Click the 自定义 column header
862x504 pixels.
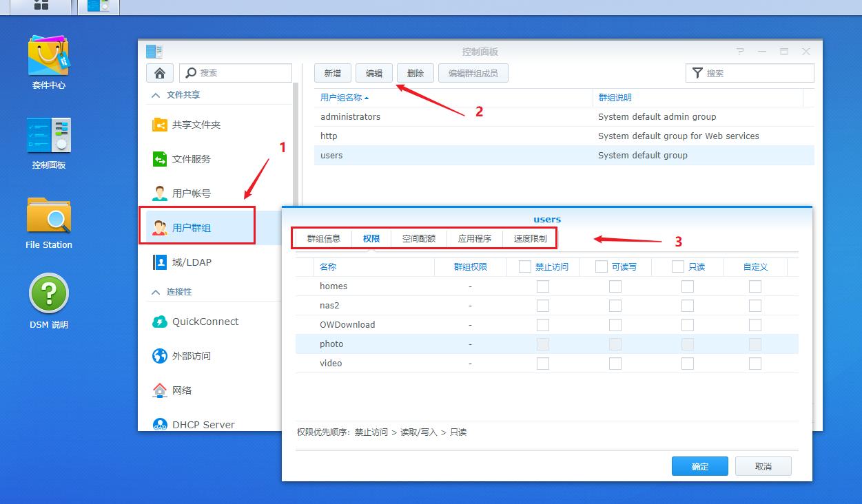755,266
